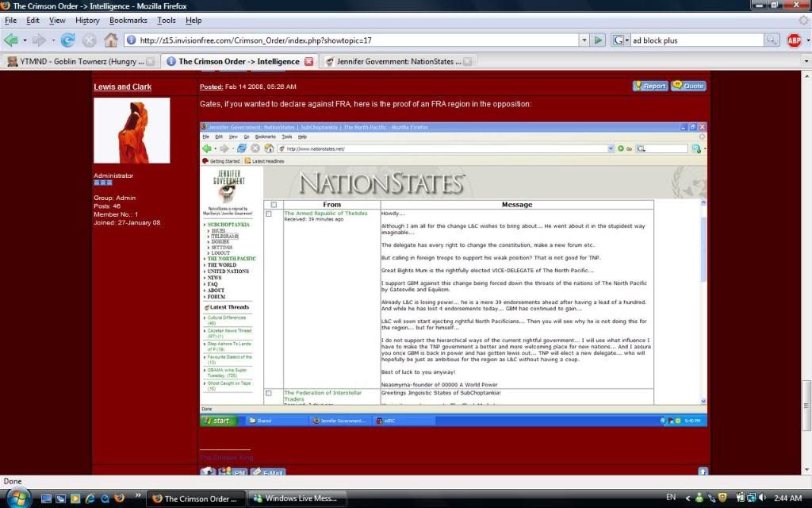Open the File menu
812x508 pixels.
pos(10,20)
